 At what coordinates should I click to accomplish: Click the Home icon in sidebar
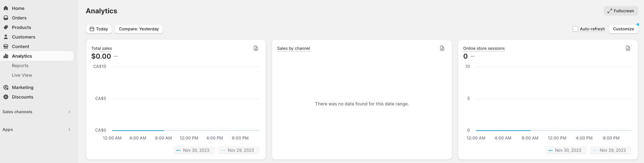pos(6,8)
